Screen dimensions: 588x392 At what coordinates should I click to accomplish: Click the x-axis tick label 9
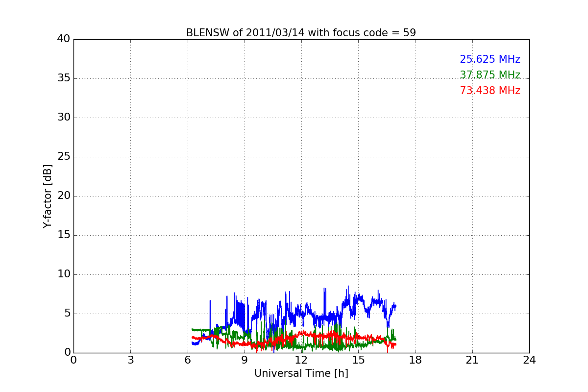click(245, 360)
